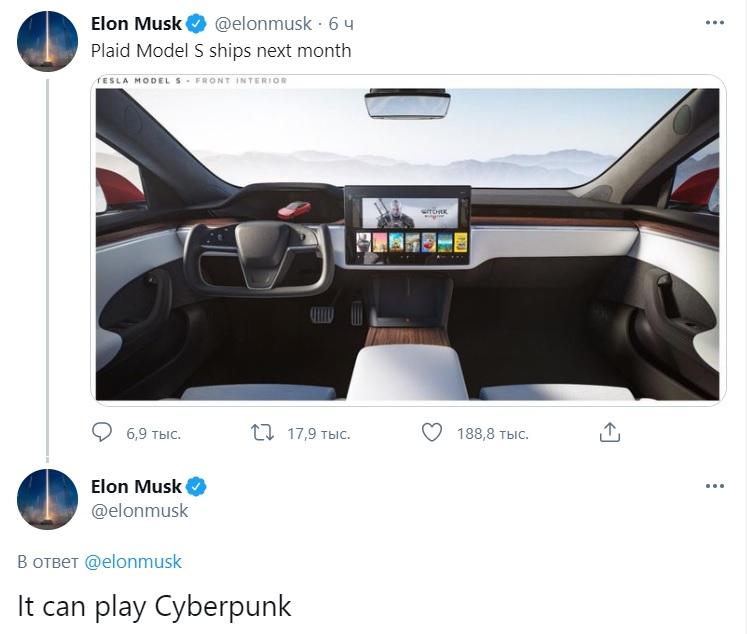Click the verified badge on first tweet
Image resolution: width=747 pixels, height=634 pixels.
pyautogui.click(x=196, y=23)
